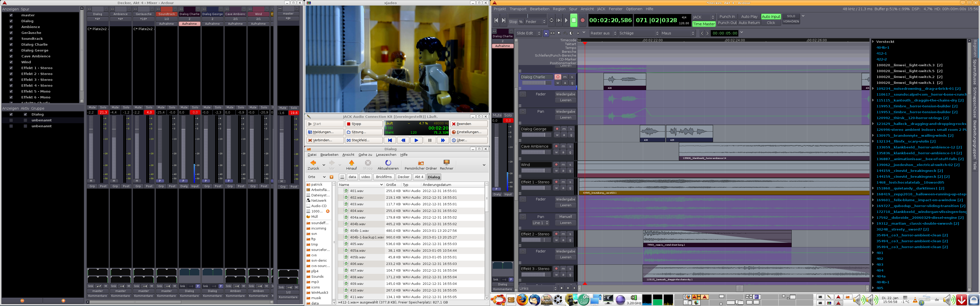
Task: Toggle visibility checkbox for Wind strip
Action: coord(11,62)
